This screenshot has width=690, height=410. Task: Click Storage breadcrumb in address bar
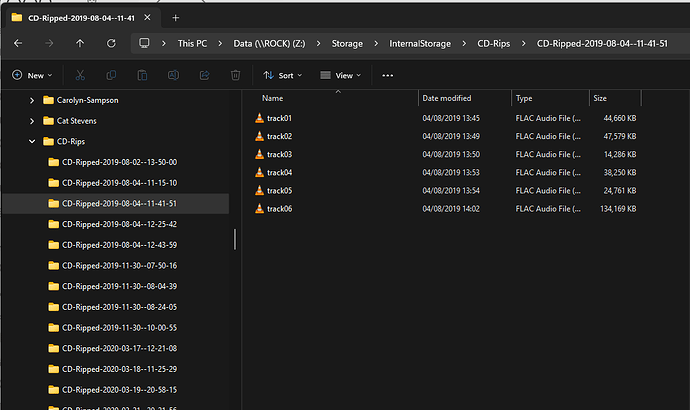click(347, 44)
